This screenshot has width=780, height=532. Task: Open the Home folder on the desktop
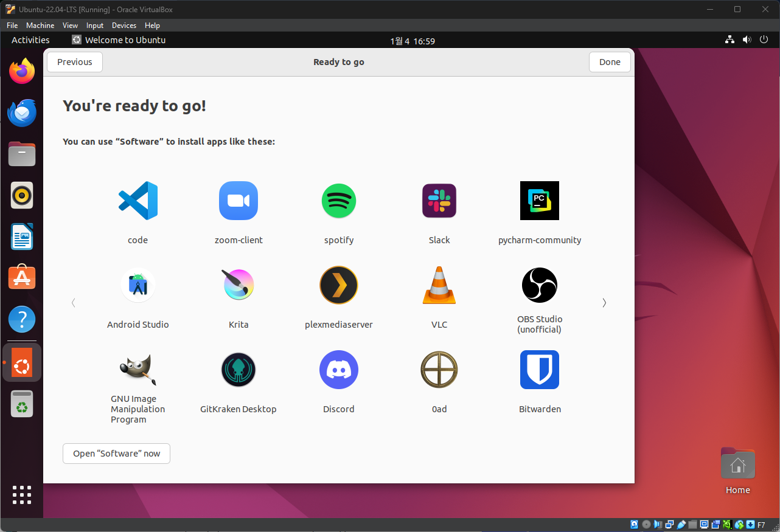pyautogui.click(x=737, y=471)
